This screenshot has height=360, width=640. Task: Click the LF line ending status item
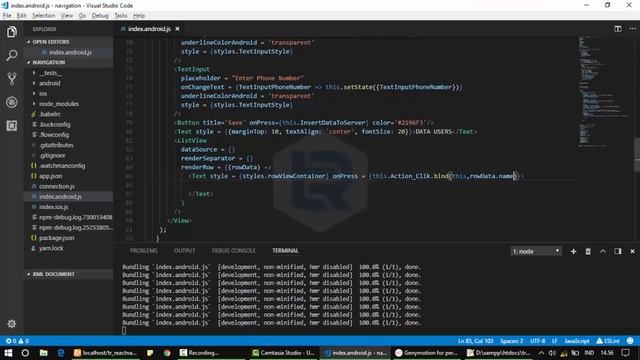point(554,341)
